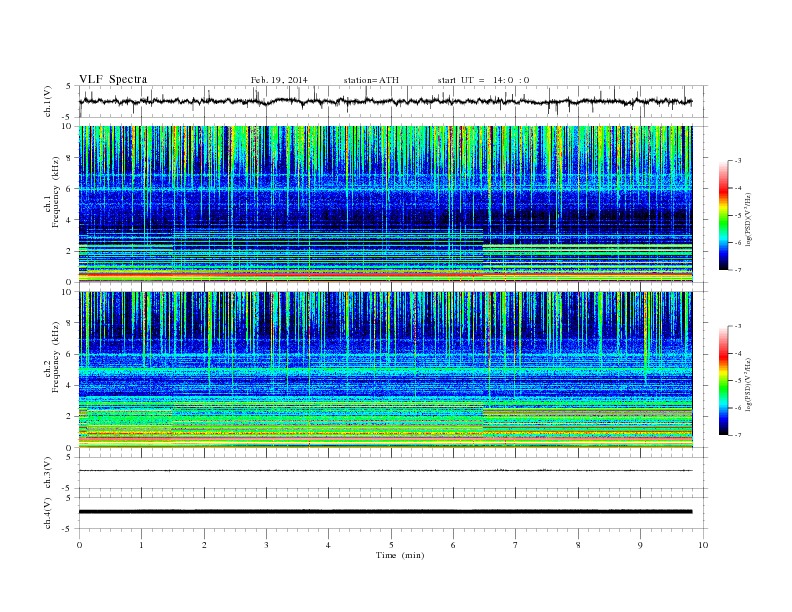Click the ch.2 frequency tick label "2"
The width and height of the screenshot is (792, 612).
point(70,417)
